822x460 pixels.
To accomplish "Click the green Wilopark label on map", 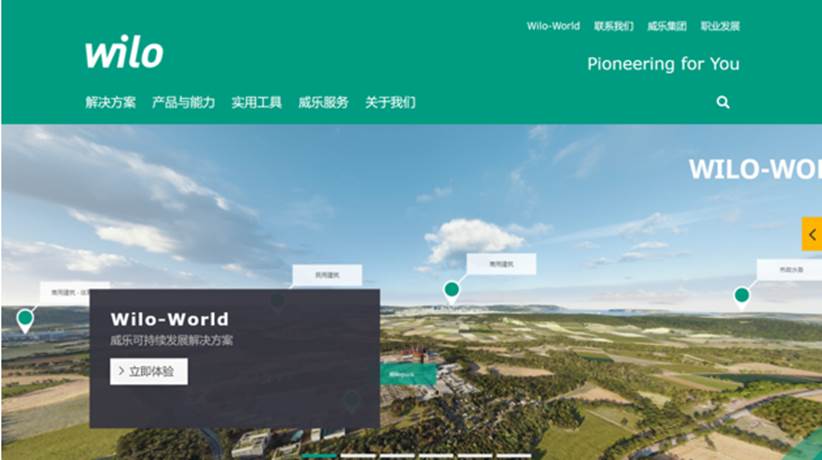I will [x=408, y=375].
